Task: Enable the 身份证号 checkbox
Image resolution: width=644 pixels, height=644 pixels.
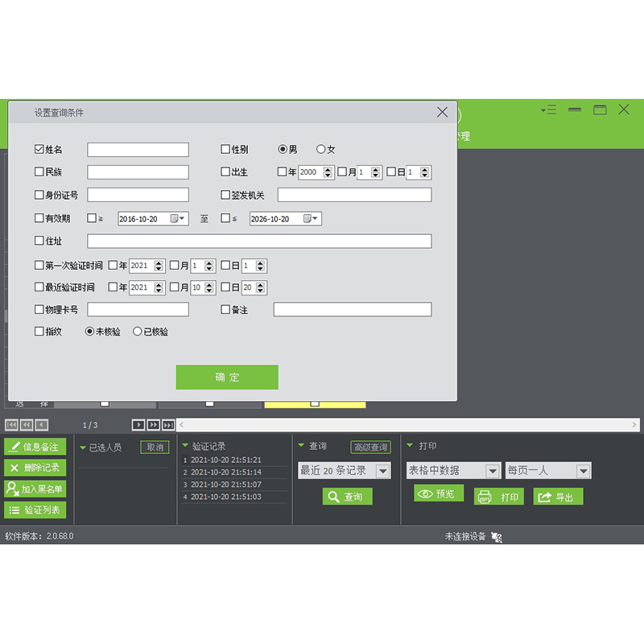Action: [x=39, y=195]
